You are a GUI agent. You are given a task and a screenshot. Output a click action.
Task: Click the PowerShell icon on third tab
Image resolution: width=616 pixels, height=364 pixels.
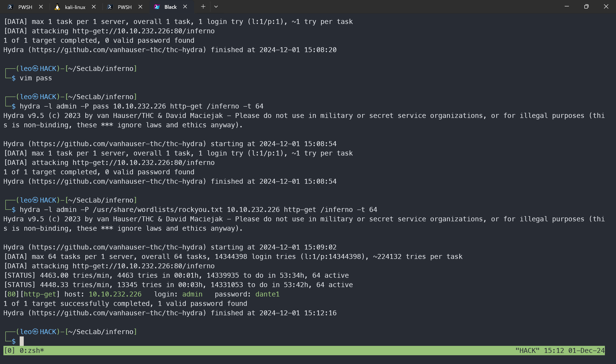click(x=110, y=7)
